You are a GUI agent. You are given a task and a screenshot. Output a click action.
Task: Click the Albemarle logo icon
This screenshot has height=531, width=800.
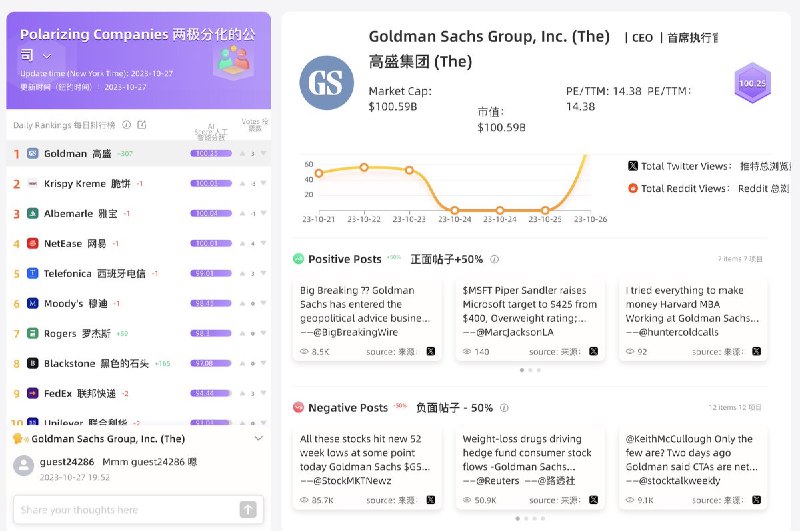tap(33, 214)
